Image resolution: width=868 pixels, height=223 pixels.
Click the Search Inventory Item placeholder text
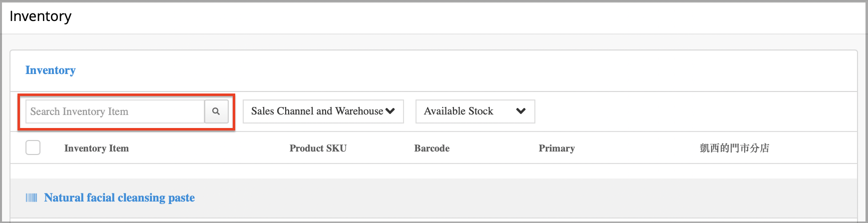point(79,111)
